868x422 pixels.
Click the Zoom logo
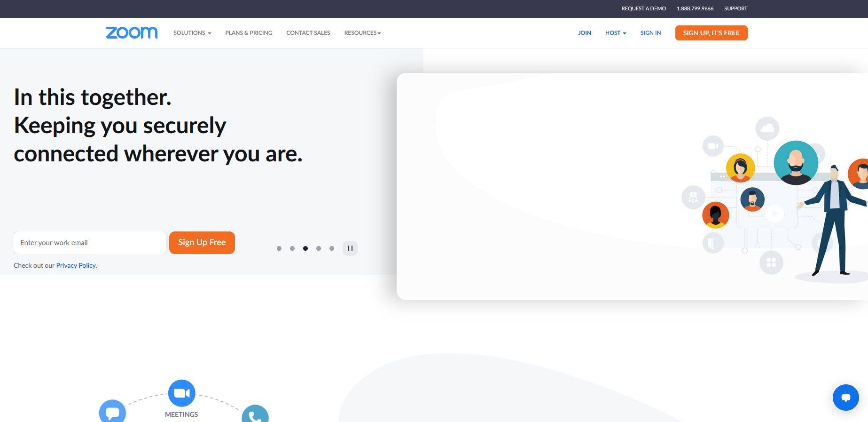click(x=132, y=32)
